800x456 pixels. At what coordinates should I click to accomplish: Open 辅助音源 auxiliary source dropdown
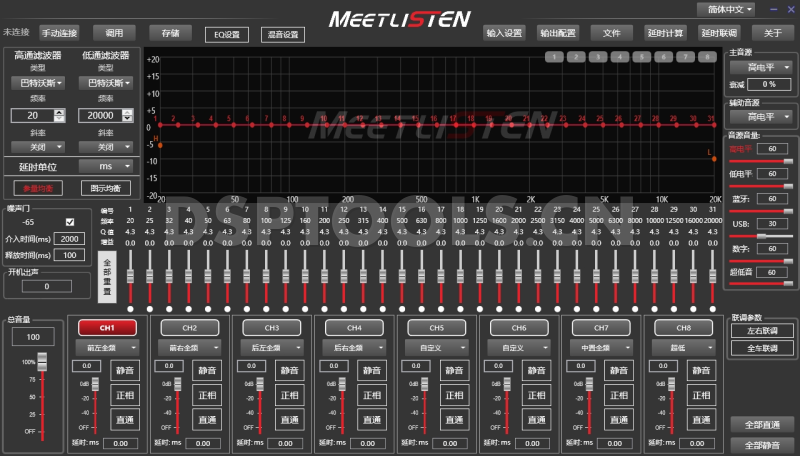[761, 117]
